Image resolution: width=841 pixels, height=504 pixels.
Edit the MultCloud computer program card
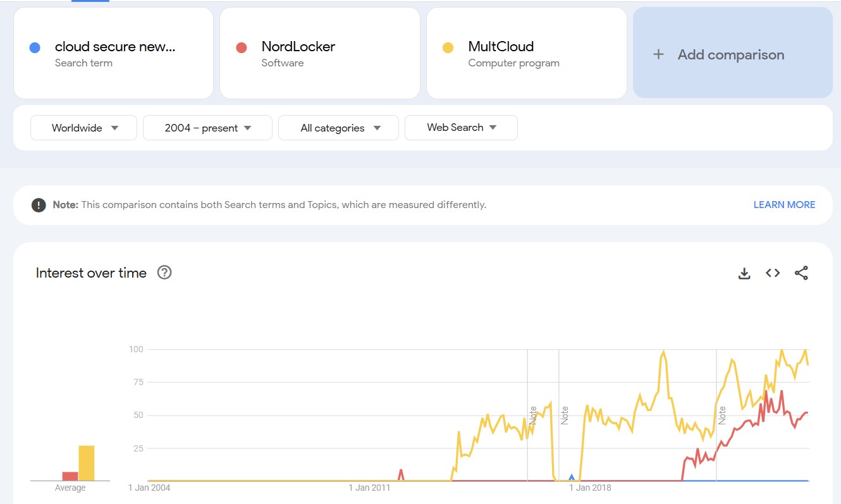pos(527,53)
